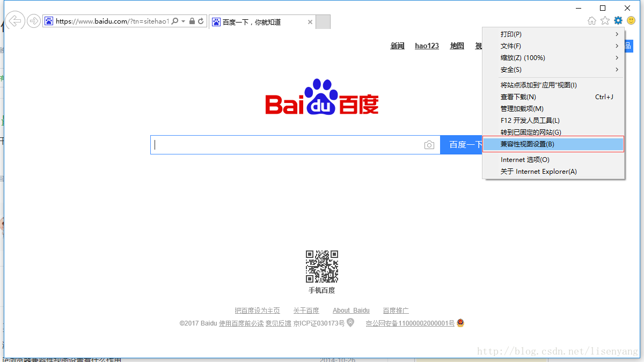Click the hao123 link
Image resolution: width=644 pixels, height=362 pixels.
(x=427, y=46)
